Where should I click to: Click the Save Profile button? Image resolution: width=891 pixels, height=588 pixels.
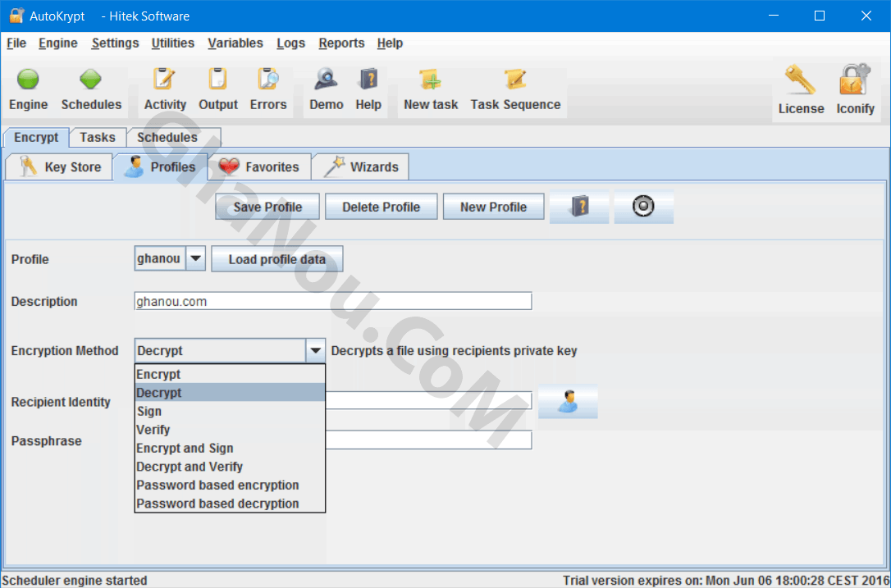267,207
